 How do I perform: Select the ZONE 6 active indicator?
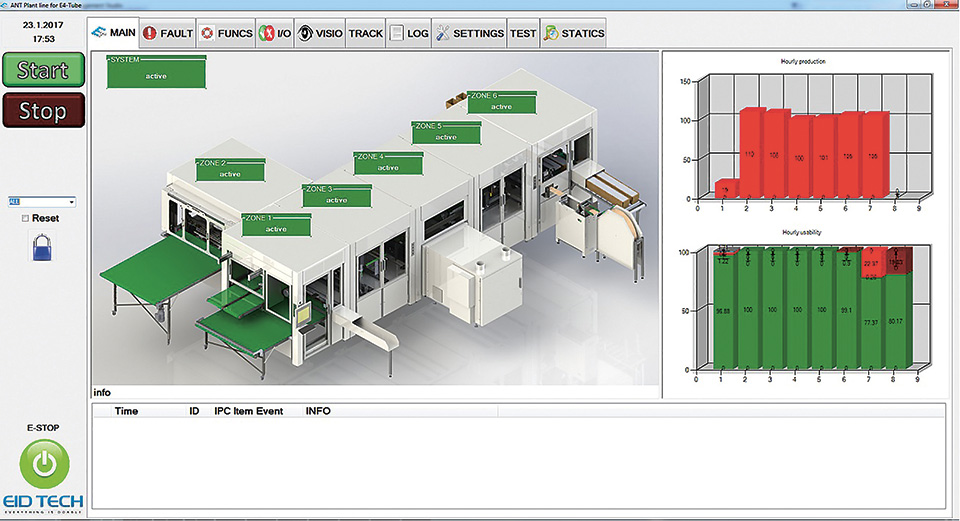[501, 102]
